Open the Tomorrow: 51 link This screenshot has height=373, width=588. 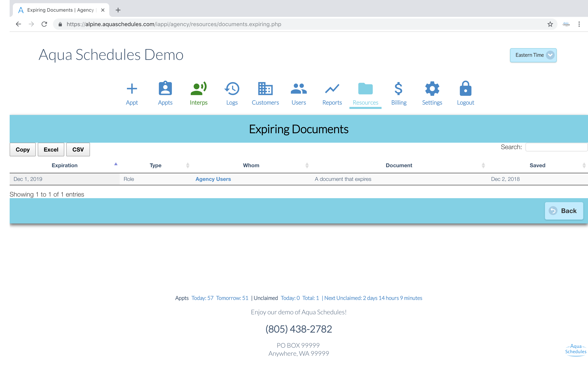pos(232,298)
